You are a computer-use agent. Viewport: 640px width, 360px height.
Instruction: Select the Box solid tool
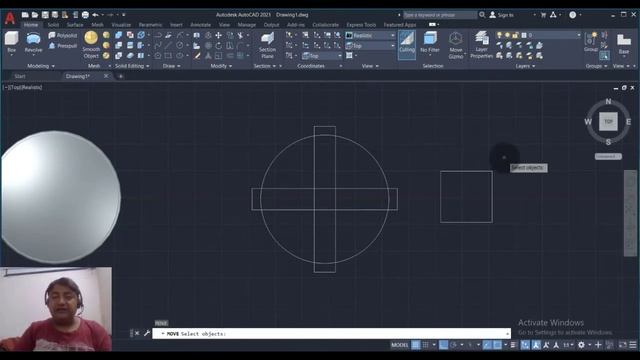[11, 42]
